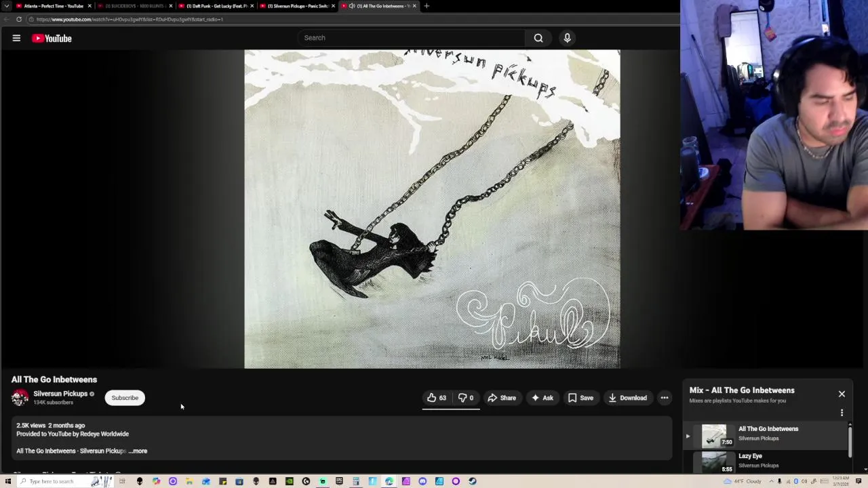The width and height of the screenshot is (868, 488).
Task: Play Lazy Eye from the mix
Action: [713, 462]
